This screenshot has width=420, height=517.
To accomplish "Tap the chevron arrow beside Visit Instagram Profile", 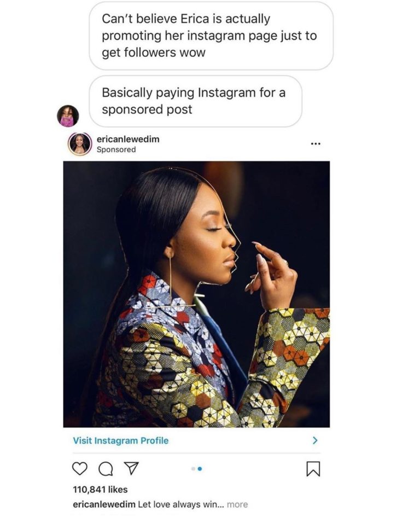I will (x=315, y=440).
